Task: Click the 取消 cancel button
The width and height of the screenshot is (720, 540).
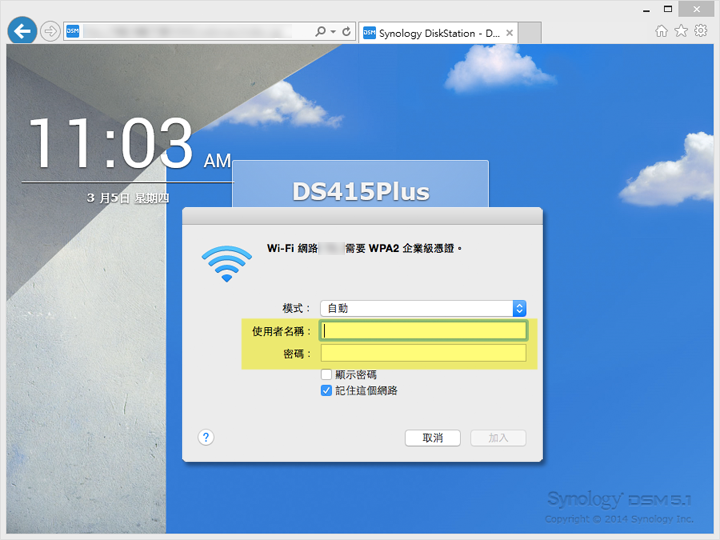Action: click(x=433, y=438)
